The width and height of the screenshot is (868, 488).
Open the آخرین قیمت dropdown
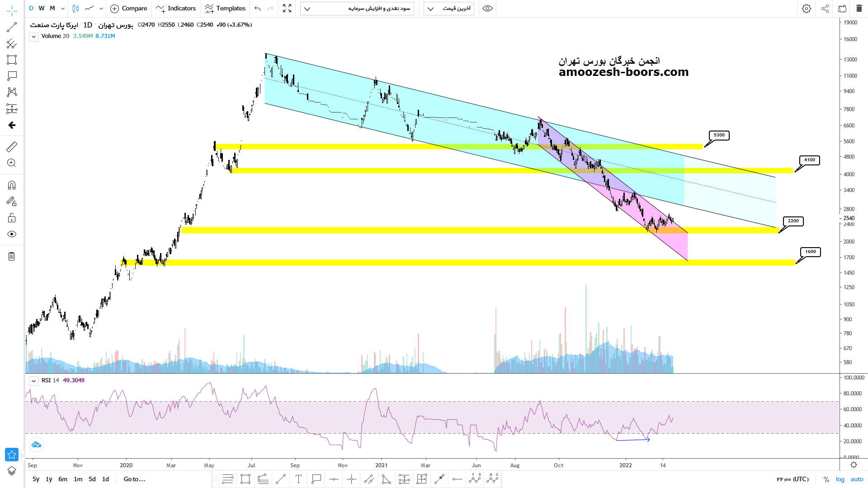[x=449, y=9]
